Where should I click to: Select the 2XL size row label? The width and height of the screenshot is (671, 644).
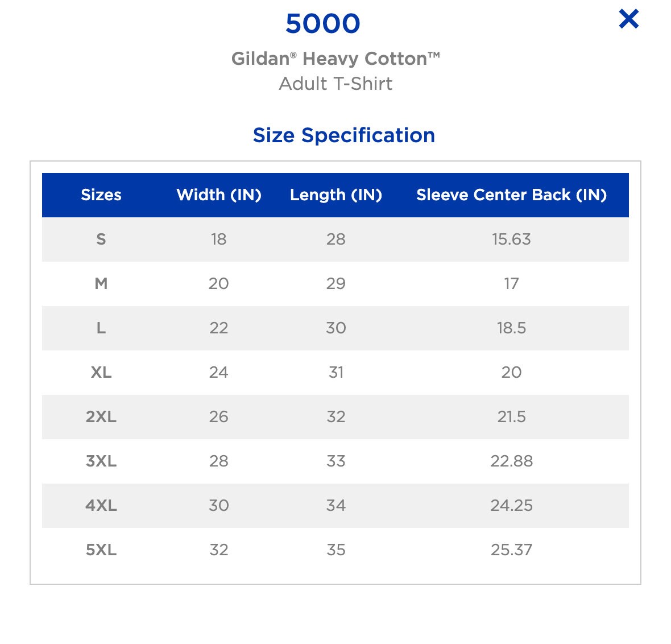101,417
